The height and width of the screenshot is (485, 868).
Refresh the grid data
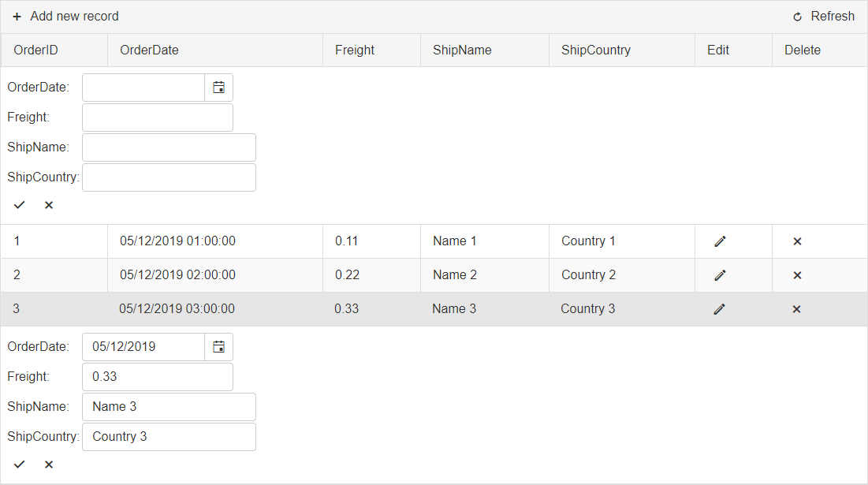823,17
